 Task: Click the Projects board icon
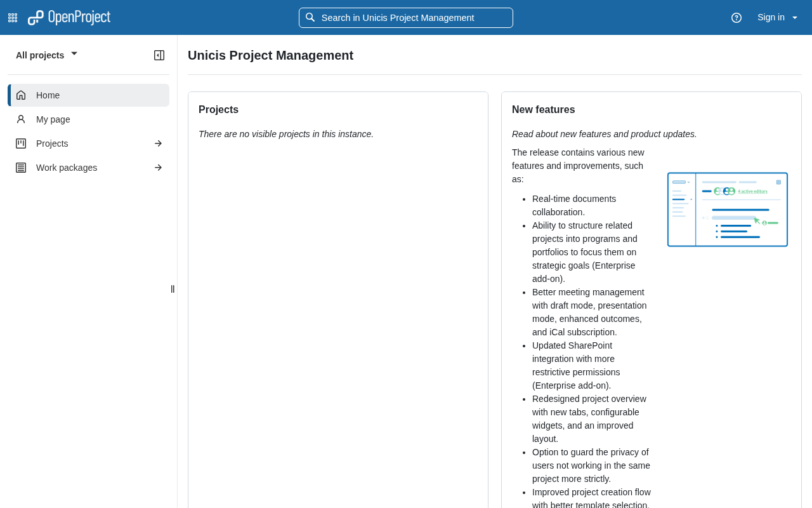(21, 144)
